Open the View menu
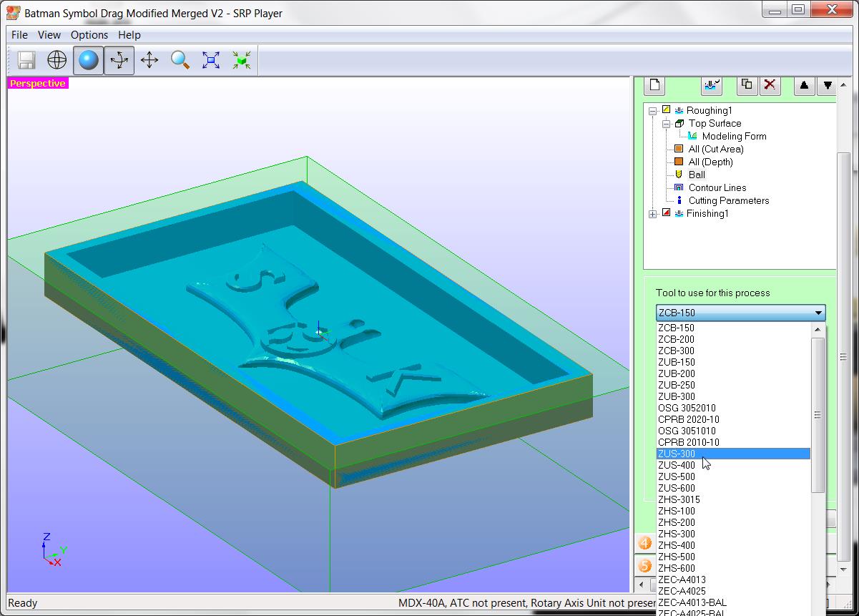859x616 pixels. point(49,34)
